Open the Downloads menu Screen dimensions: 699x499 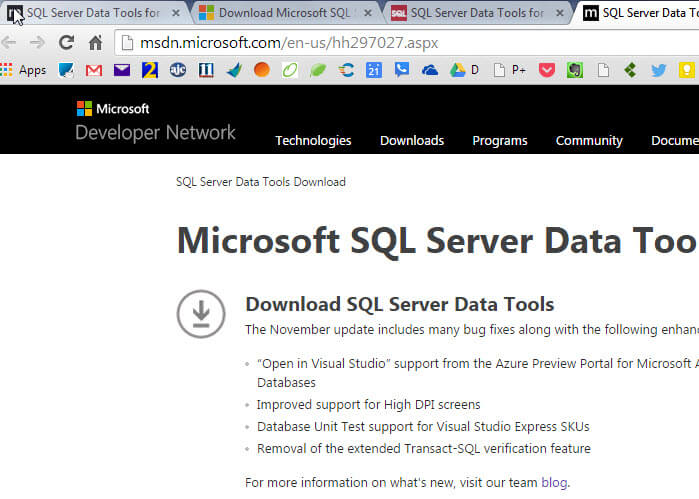tap(412, 140)
